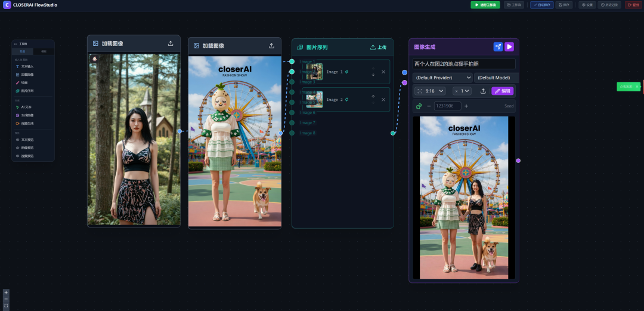
Task: Open the x 1 image count dropdown
Action: click(x=462, y=91)
